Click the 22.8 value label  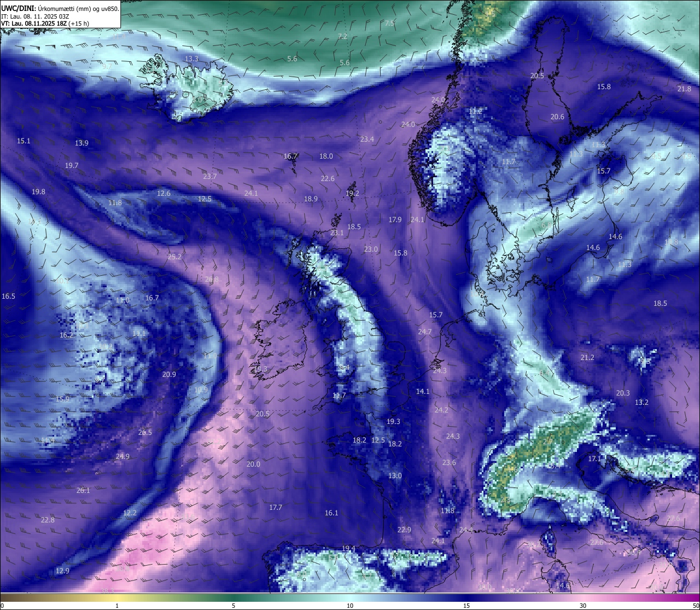coord(48,520)
